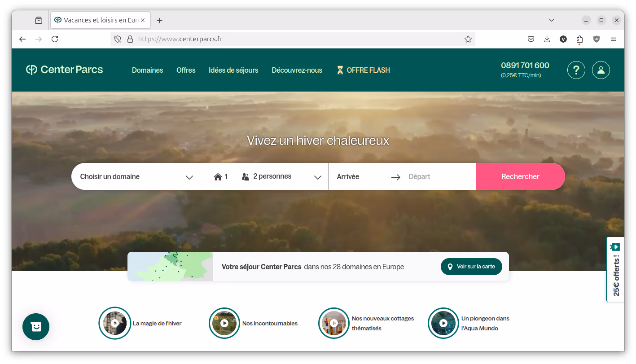Click the round V extension icon

563,39
